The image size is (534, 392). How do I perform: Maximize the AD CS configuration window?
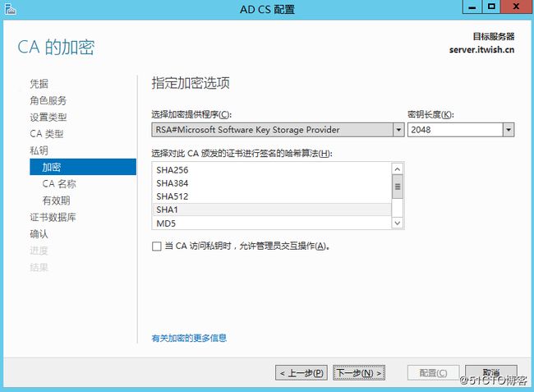(491, 7)
